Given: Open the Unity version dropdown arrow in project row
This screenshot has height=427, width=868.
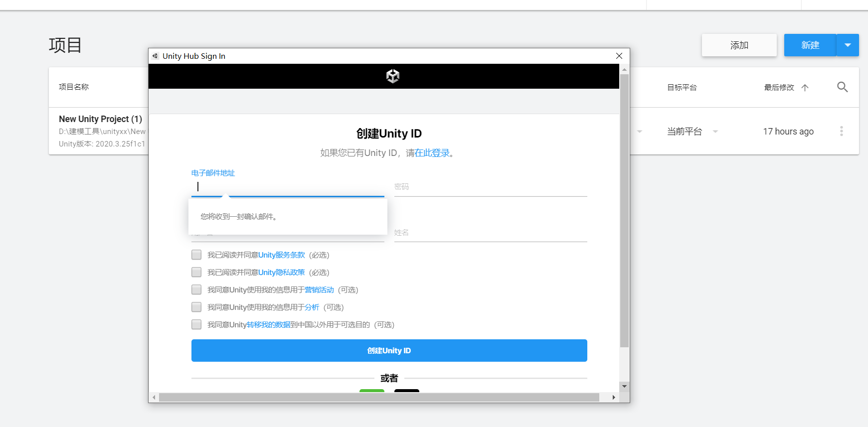Looking at the screenshot, I should point(640,132).
